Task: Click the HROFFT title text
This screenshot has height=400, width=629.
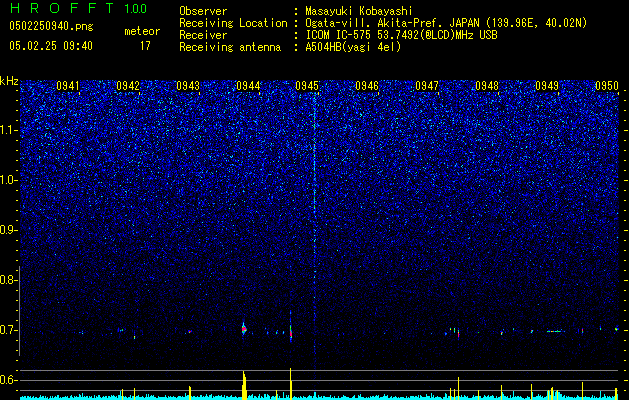Action: coord(61,8)
